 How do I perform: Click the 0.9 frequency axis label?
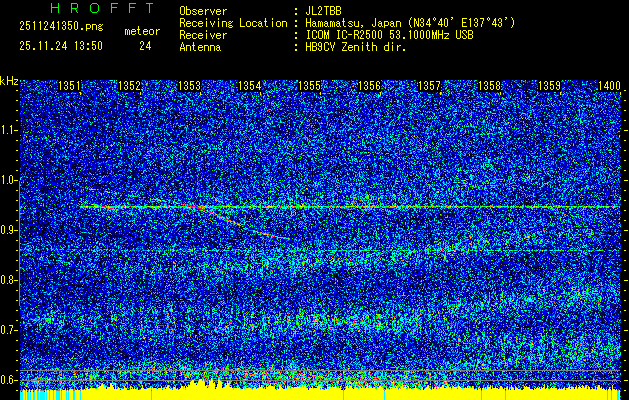point(9,230)
